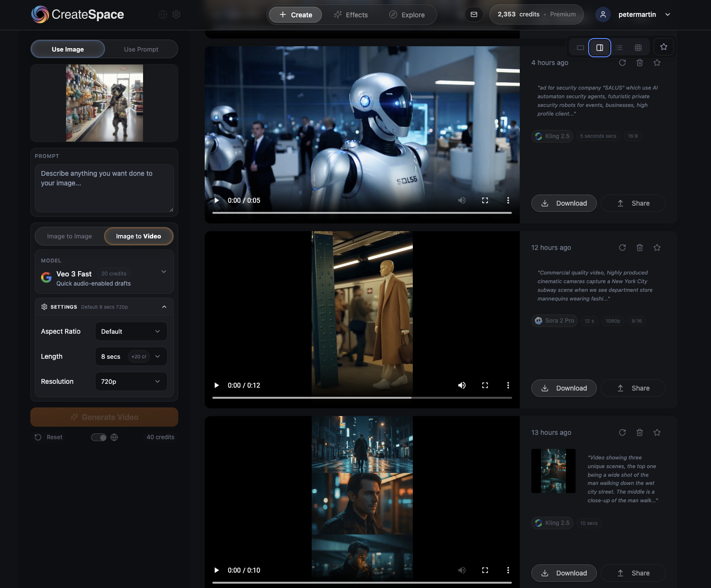
Task: Open the Explore tab
Action: tap(407, 15)
